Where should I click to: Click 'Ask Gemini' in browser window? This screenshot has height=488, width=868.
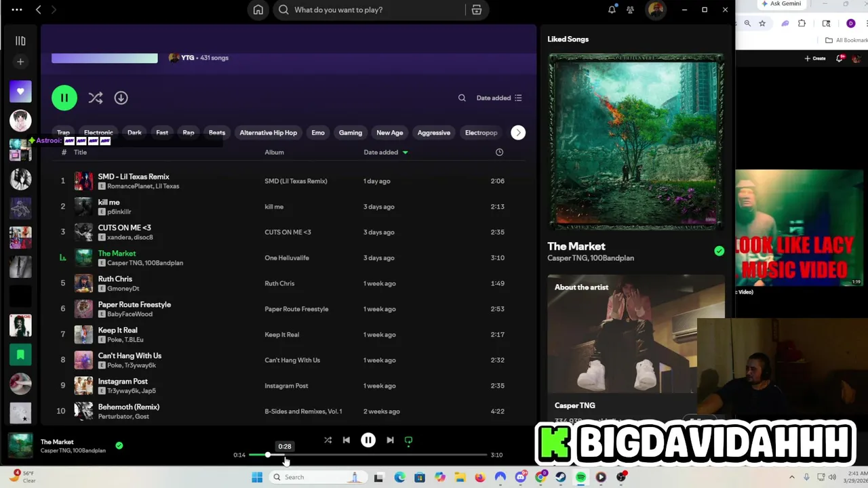781,3
